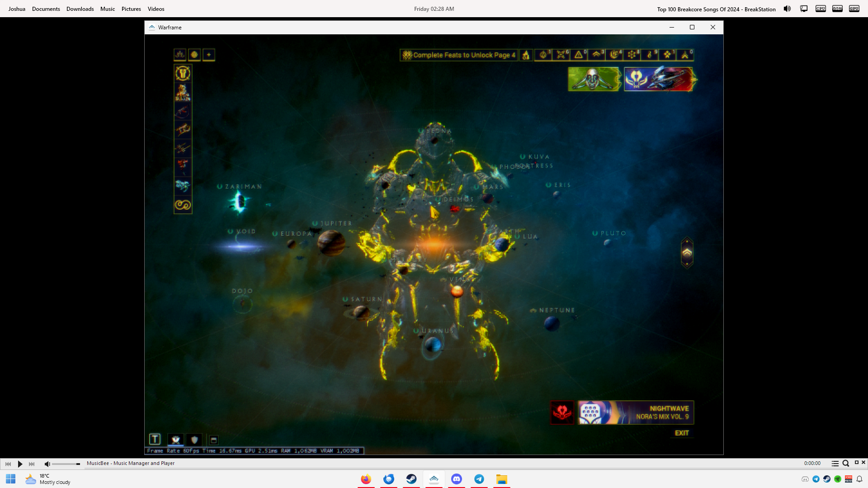Go to previous track in MusicBee

8,464
